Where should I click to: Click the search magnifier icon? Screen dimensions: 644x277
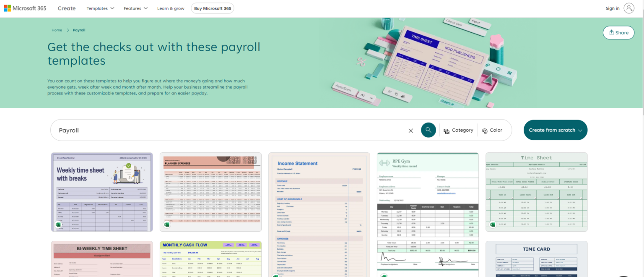click(428, 130)
